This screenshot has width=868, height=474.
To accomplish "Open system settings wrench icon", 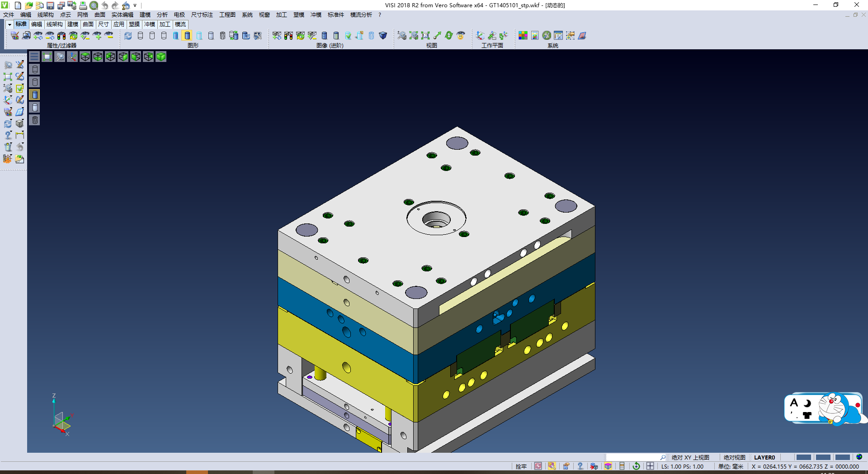I will click(x=547, y=36).
